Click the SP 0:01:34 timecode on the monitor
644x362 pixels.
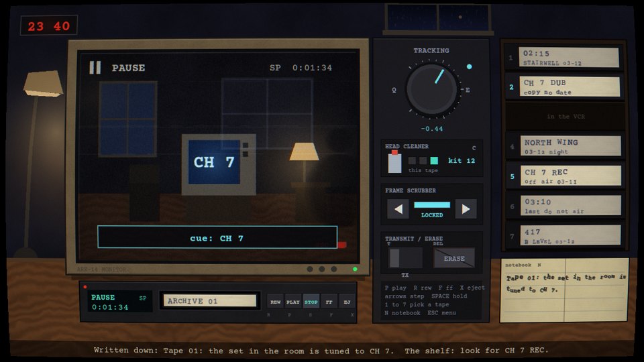tap(301, 68)
